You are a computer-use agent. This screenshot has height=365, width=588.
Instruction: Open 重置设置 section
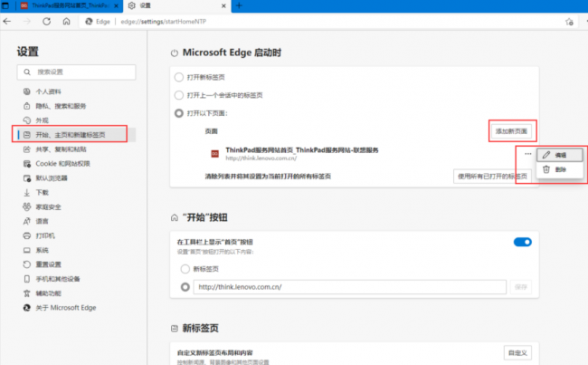42,264
